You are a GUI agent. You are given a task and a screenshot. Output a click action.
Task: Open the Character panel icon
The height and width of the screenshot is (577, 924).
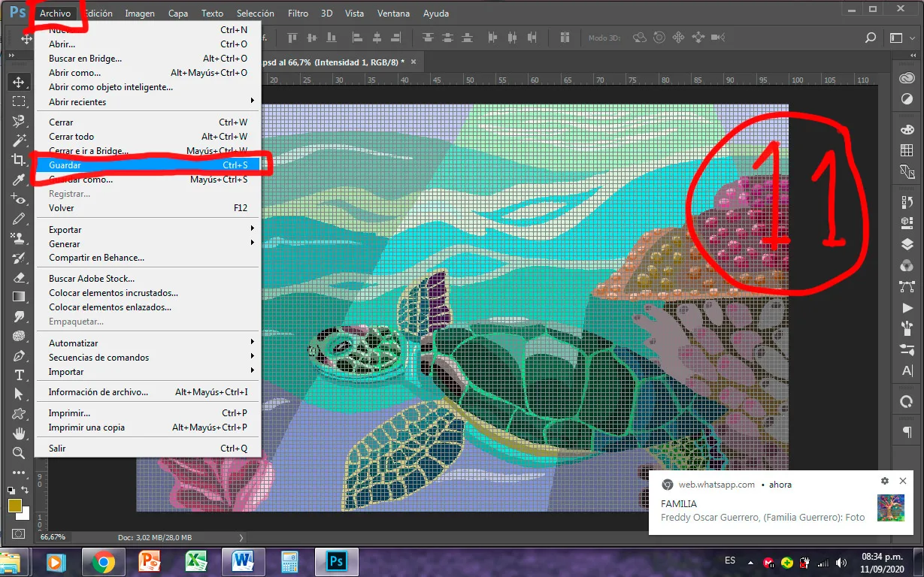point(907,371)
